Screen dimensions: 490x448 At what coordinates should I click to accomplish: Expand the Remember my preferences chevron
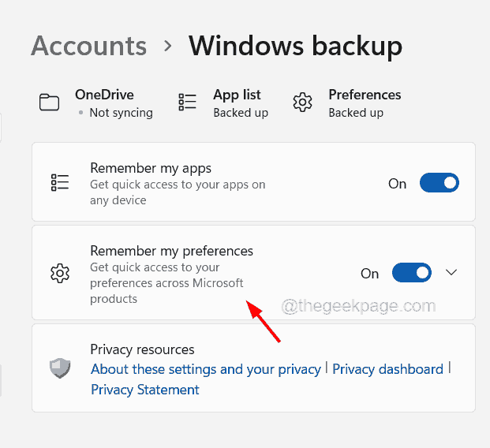[451, 273]
